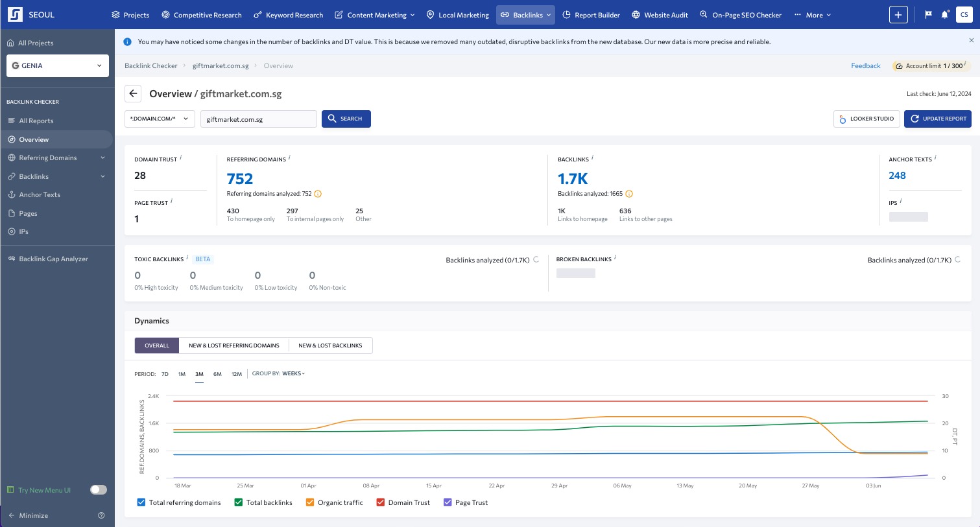Screen dimensions: 980x527
Task: Expand the GENIA project selector
Action: pyautogui.click(x=58, y=65)
